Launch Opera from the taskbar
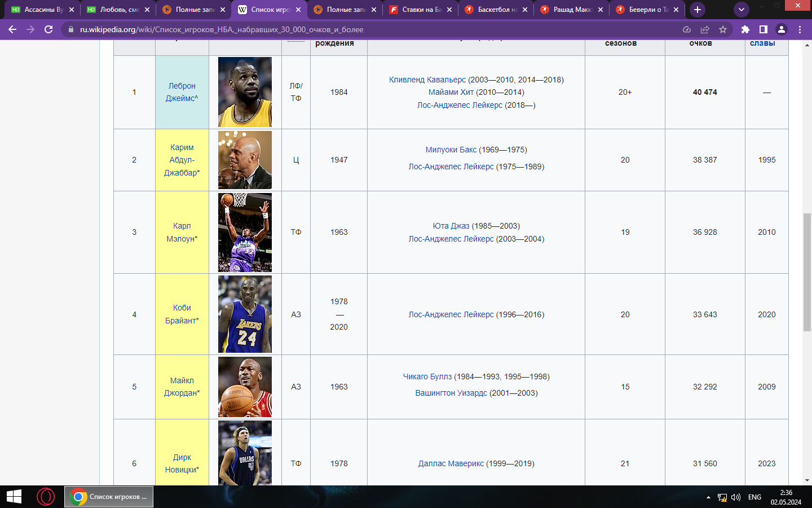This screenshot has width=812, height=508. pyautogui.click(x=46, y=497)
